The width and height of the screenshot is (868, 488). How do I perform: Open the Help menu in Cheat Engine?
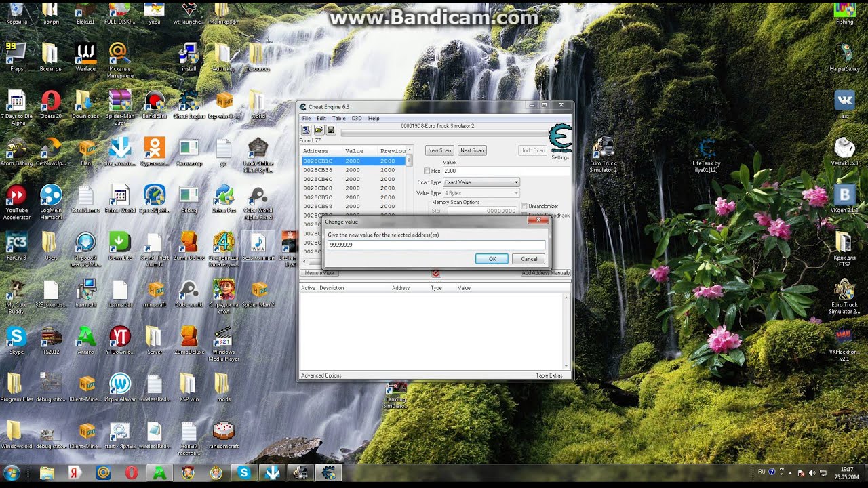pyautogui.click(x=374, y=118)
